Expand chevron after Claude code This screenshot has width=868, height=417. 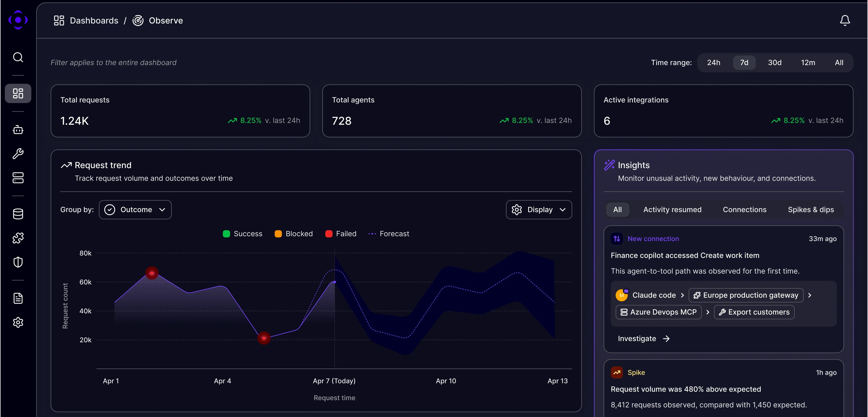pyautogui.click(x=682, y=295)
